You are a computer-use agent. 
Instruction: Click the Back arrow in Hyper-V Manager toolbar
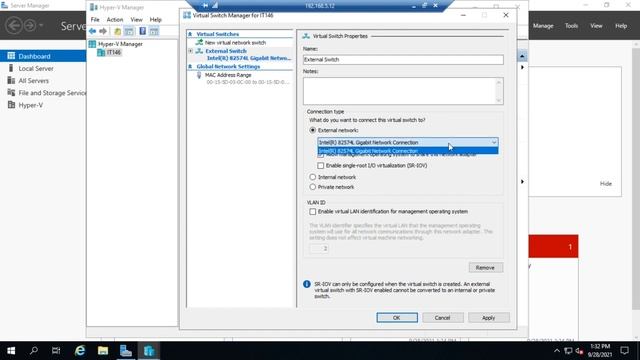coord(93,31)
